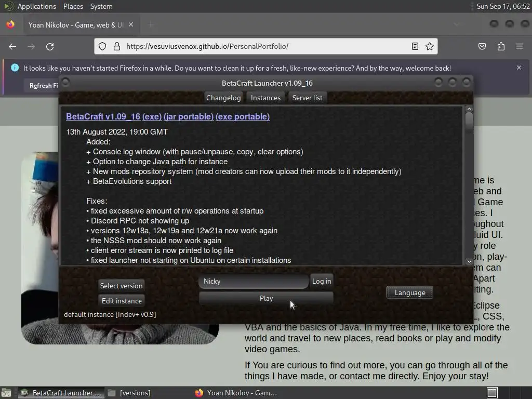
Task: Open the Places menu
Action: (x=73, y=6)
